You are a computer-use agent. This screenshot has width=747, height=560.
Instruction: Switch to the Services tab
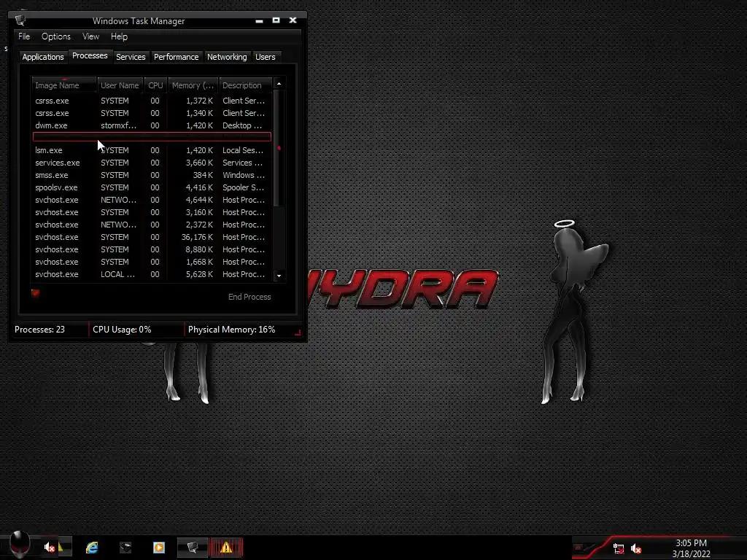[131, 57]
